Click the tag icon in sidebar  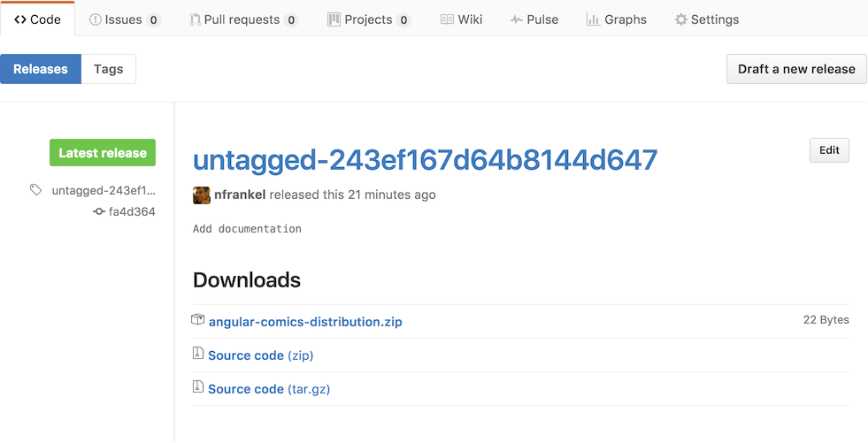point(36,190)
